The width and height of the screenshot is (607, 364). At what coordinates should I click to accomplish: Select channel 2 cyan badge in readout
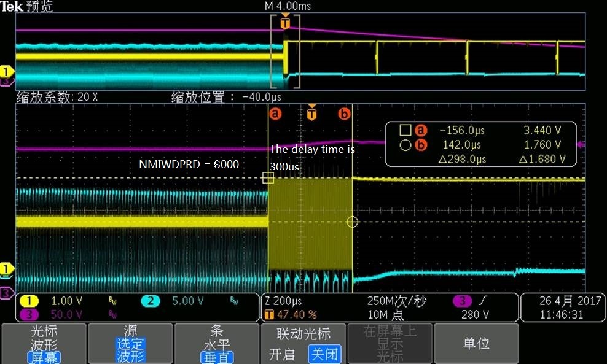pos(151,301)
